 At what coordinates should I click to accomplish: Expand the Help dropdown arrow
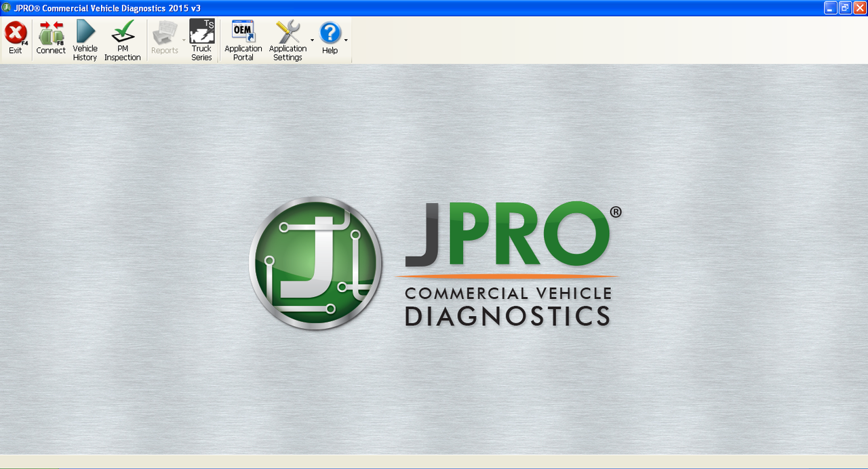click(346, 41)
